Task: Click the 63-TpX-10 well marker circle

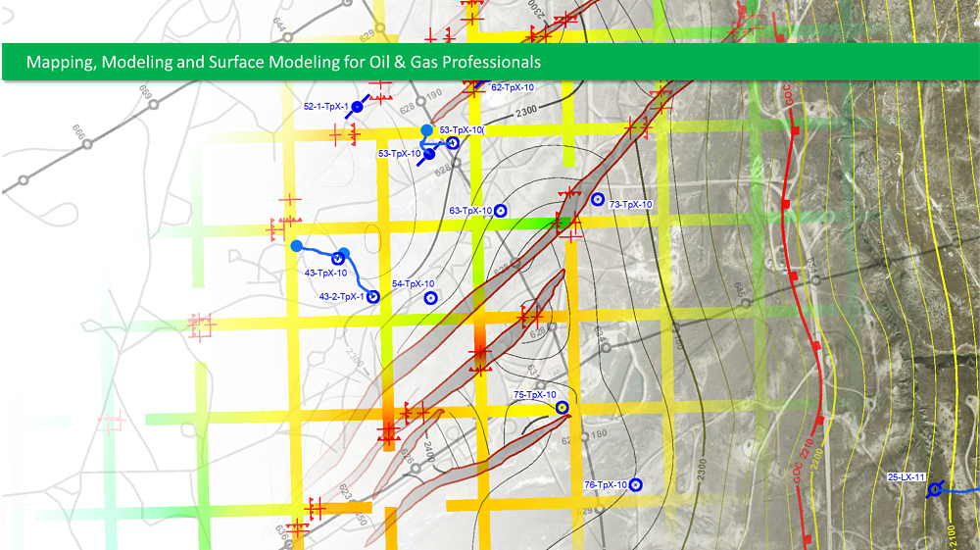Action: pyautogui.click(x=500, y=210)
